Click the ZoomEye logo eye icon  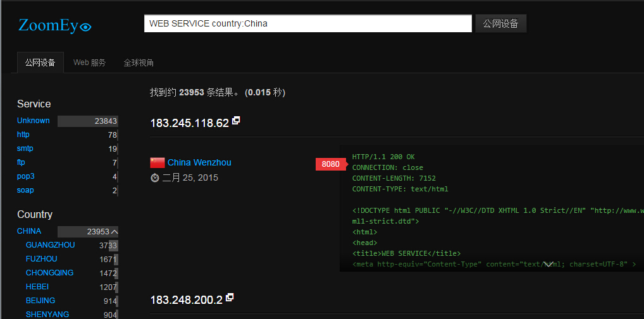(x=85, y=27)
